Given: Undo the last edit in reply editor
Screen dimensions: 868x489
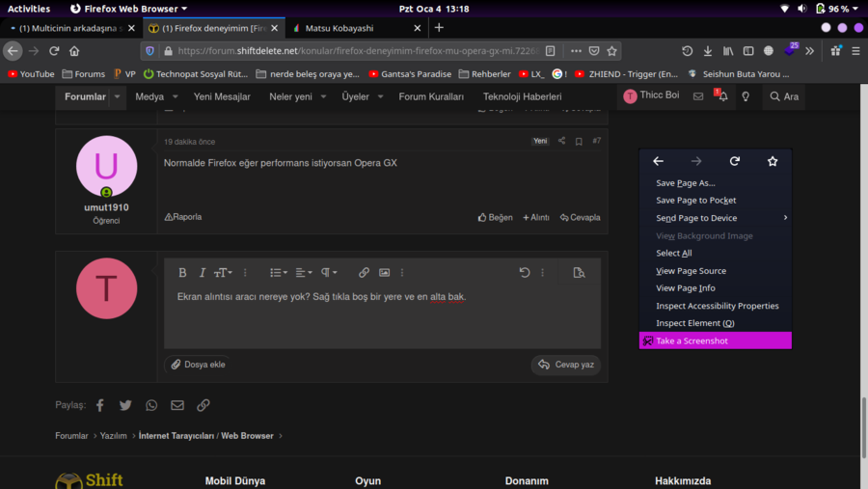Looking at the screenshot, I should point(525,273).
